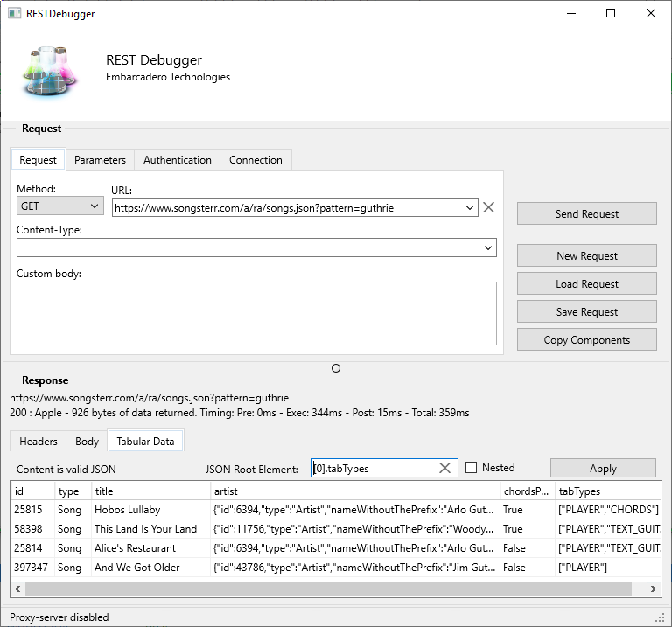View the response Headers tab
Viewport: 672px width, 627px height.
coord(38,441)
